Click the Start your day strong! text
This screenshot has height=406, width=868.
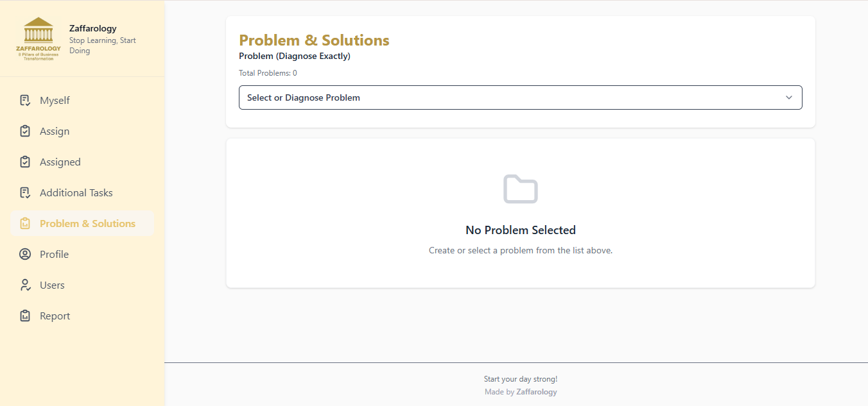(x=520, y=379)
